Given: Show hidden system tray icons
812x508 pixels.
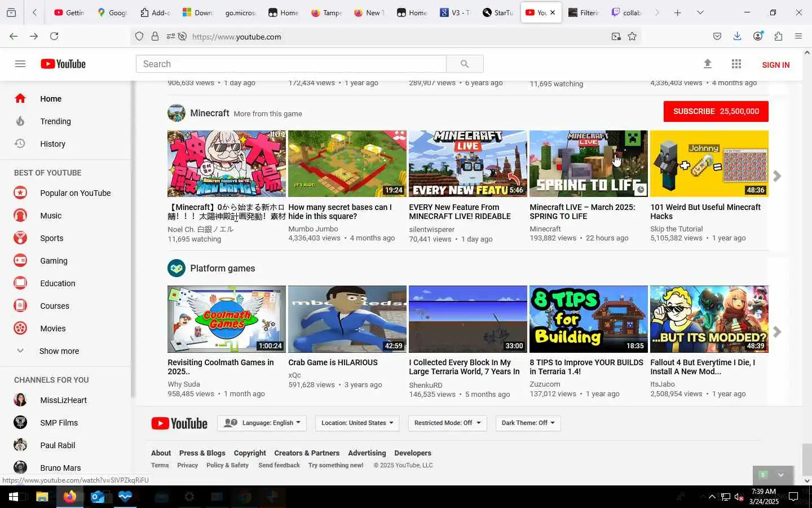Looking at the screenshot, I should click(712, 497).
